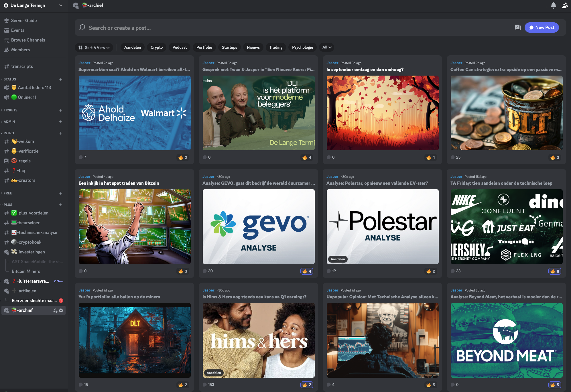Toggle fire reaction on GEVO analysis post
Viewport: 571px width, 392px height.
[x=307, y=271]
